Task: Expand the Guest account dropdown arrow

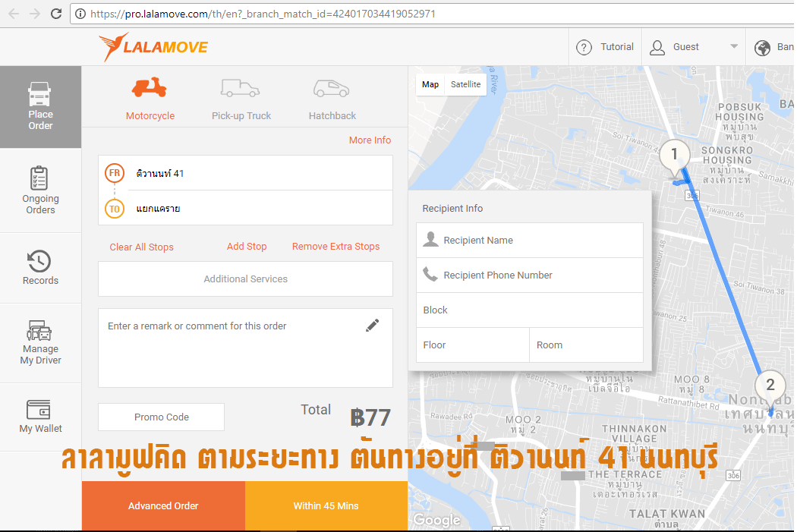Action: click(x=734, y=46)
